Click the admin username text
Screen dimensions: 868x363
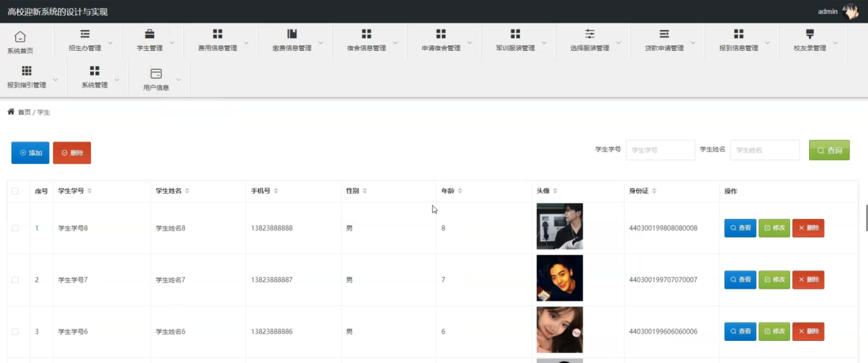coord(828,11)
